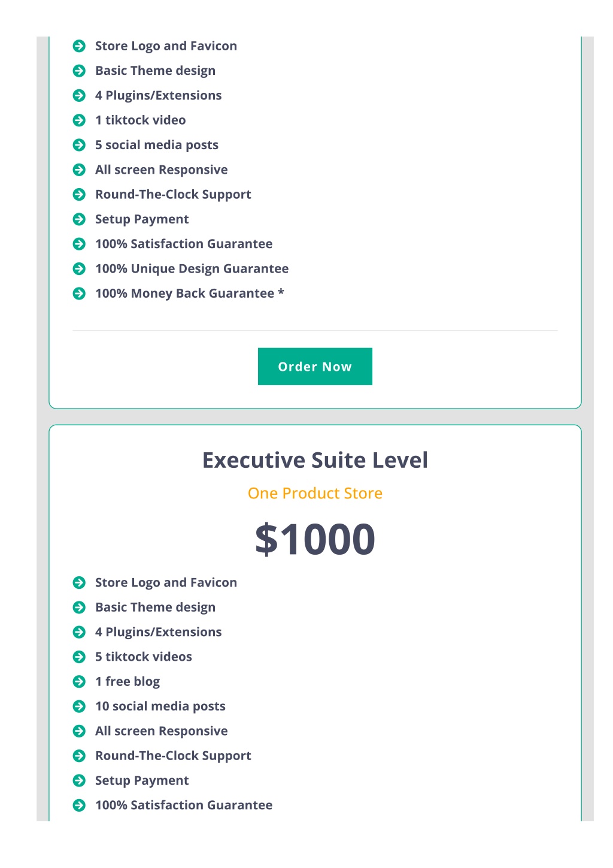This screenshot has height=868, width=613.
Task: Click the $1000 price text
Action: tap(315, 539)
